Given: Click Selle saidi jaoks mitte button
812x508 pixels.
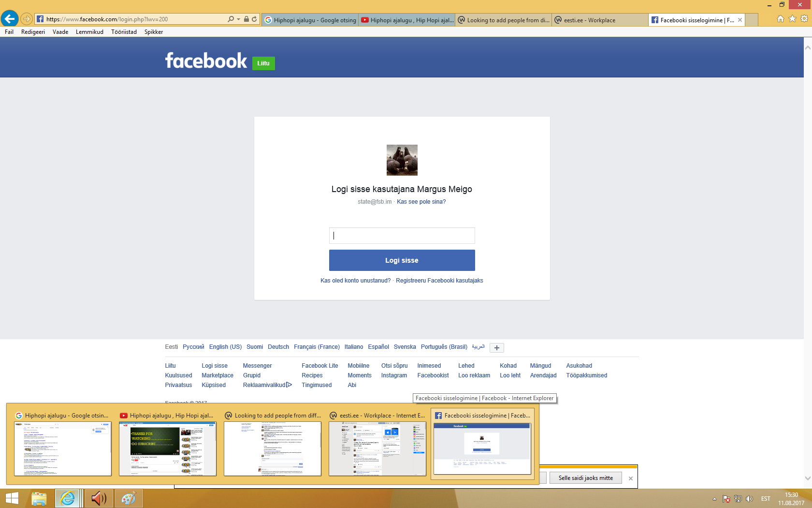Looking at the screenshot, I should 586,478.
